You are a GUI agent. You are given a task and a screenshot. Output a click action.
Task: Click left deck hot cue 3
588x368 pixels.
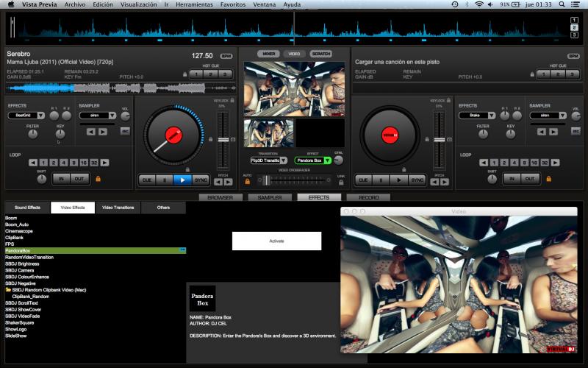225,74
